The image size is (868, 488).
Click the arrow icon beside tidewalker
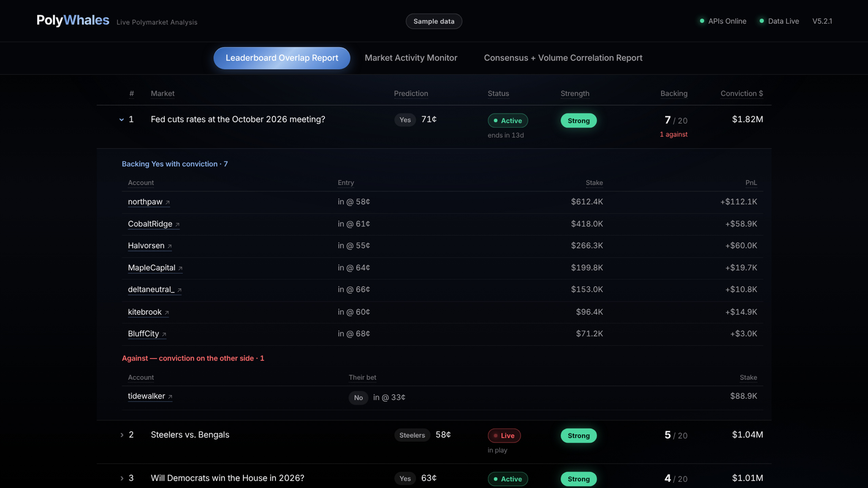(170, 396)
